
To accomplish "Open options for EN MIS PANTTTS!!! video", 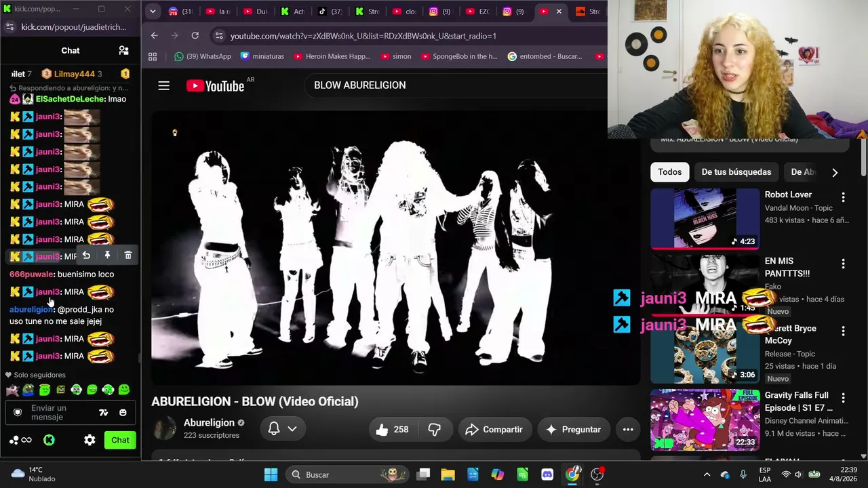I will click(x=843, y=264).
